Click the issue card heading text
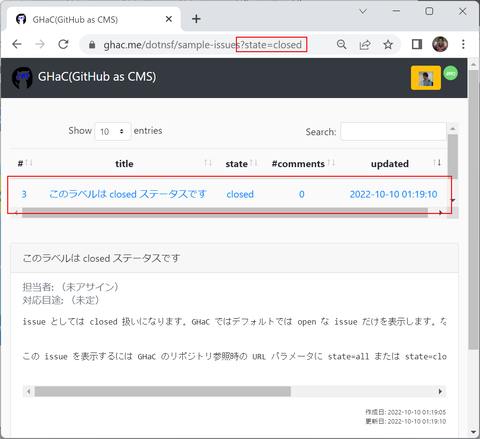Viewport: 480px width, 439px height. pos(101,258)
